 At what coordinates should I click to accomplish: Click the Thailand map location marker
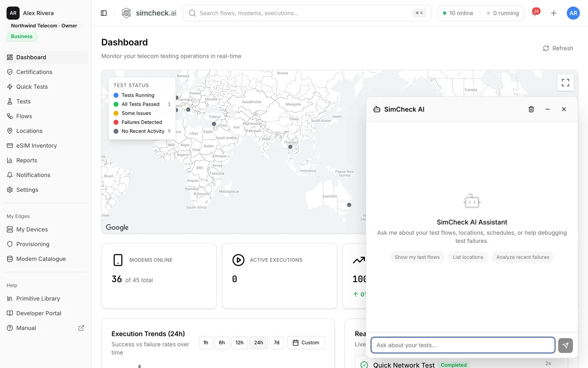(290, 147)
